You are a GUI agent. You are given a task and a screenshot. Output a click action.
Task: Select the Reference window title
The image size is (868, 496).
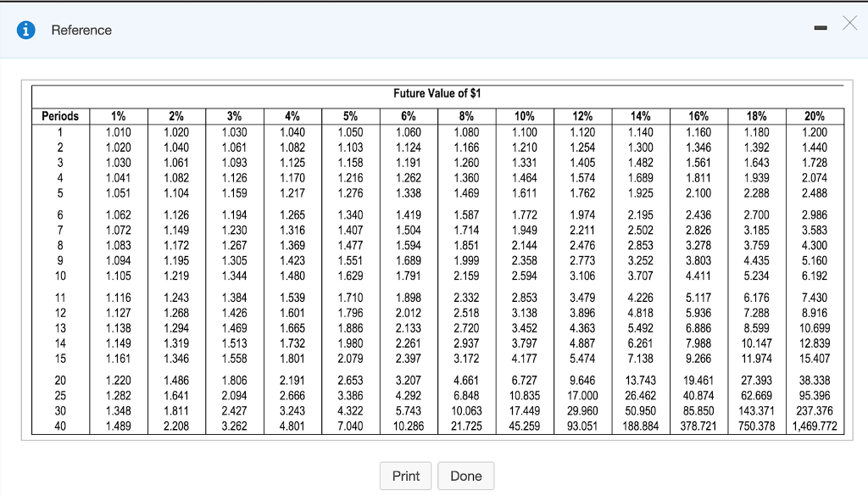[81, 30]
